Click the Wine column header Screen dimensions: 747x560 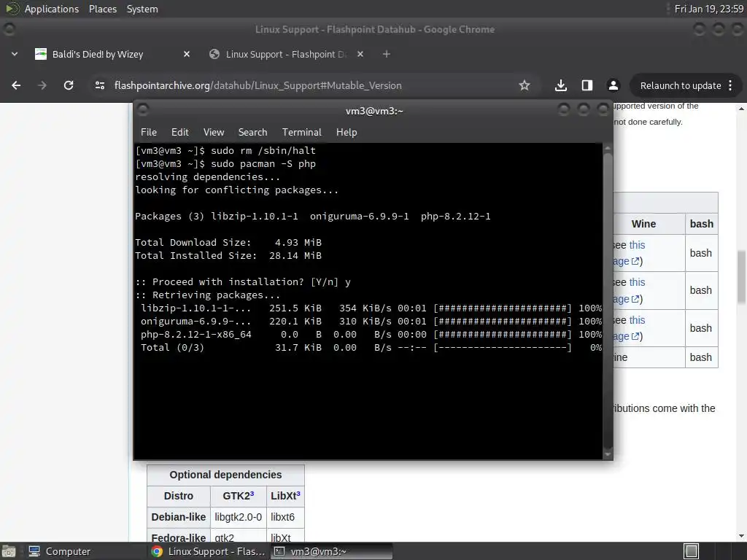(x=643, y=224)
